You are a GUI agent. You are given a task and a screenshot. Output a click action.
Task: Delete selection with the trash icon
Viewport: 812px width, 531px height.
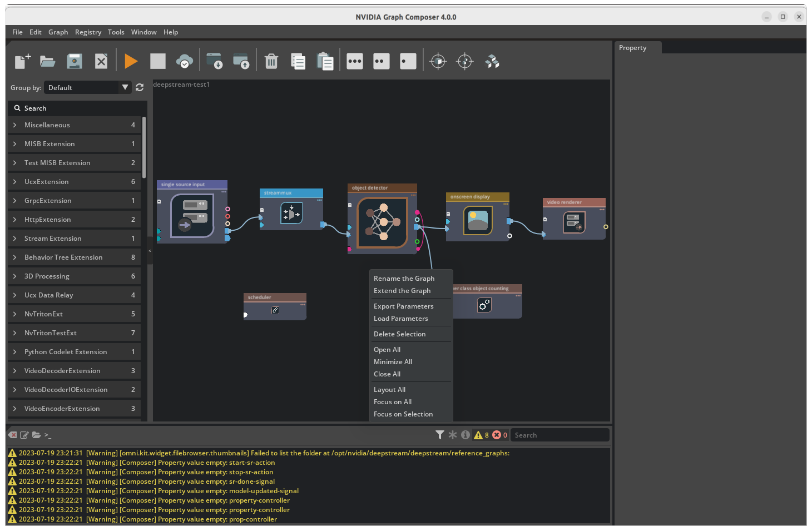[271, 61]
